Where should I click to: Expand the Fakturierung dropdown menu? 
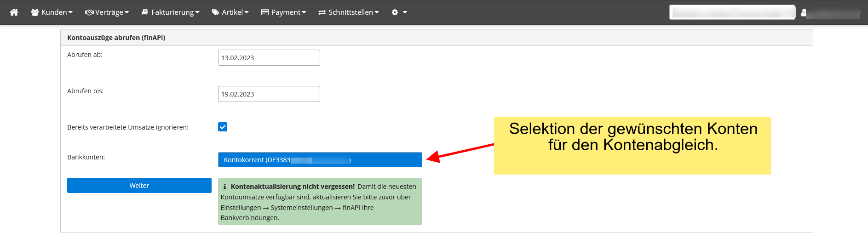pos(171,12)
